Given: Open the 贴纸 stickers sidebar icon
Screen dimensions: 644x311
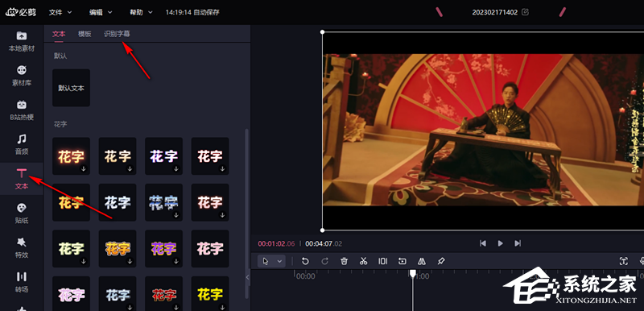Looking at the screenshot, I should (x=22, y=213).
